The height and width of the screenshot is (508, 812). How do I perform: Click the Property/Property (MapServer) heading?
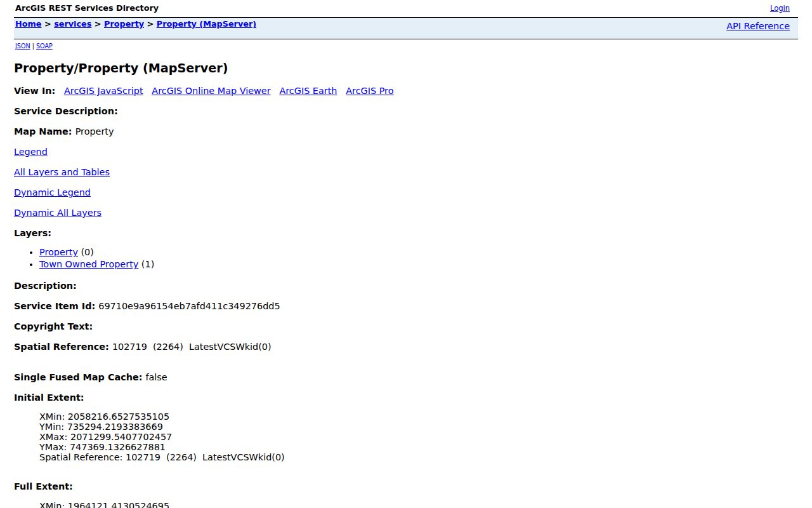(x=121, y=68)
